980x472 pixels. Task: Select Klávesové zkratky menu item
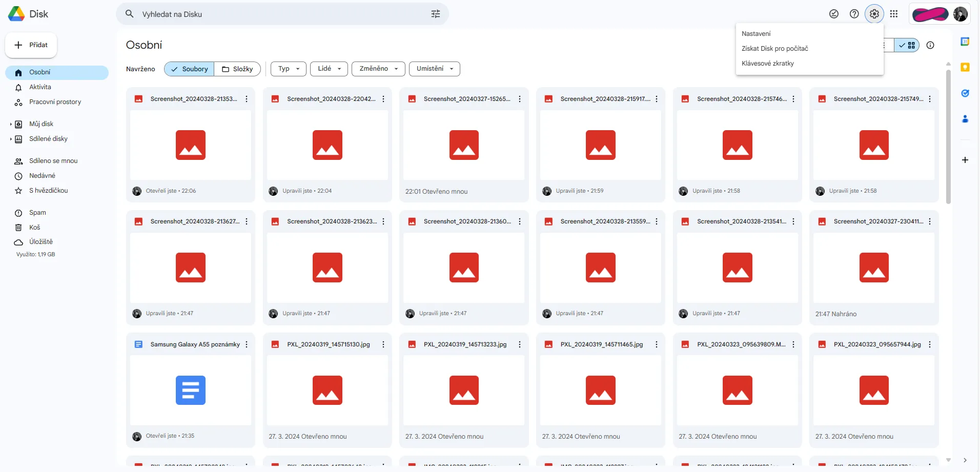point(767,64)
